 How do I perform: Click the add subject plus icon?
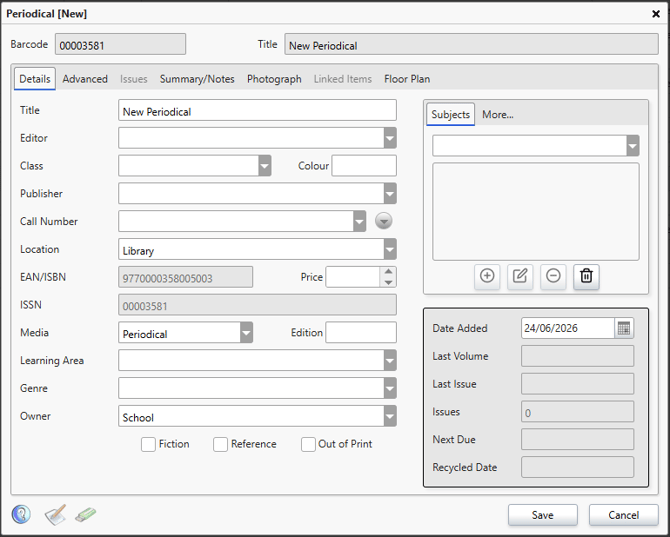point(487,276)
